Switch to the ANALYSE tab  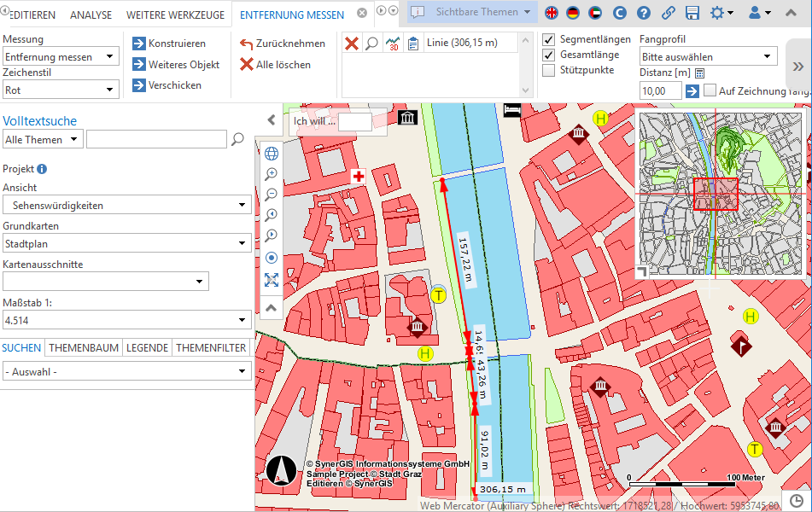[x=93, y=15]
